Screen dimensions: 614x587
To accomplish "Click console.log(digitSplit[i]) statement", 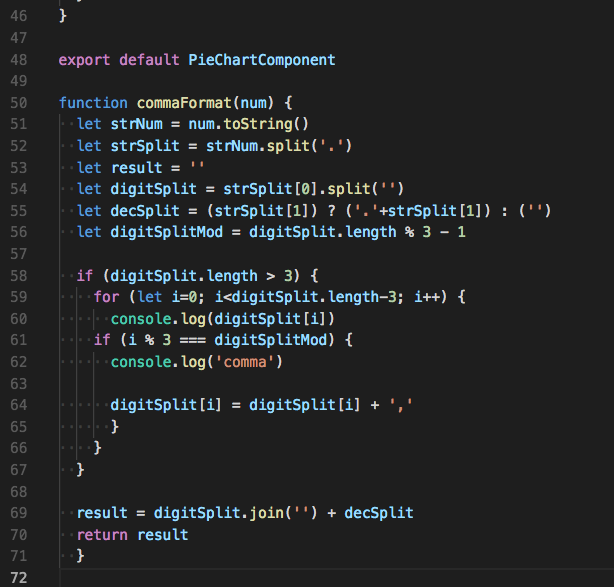I will point(222,319).
